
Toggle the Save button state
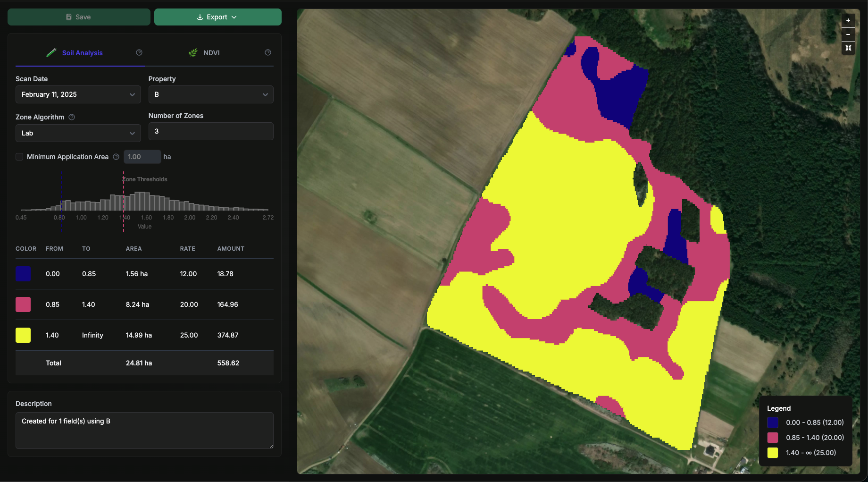click(x=78, y=17)
